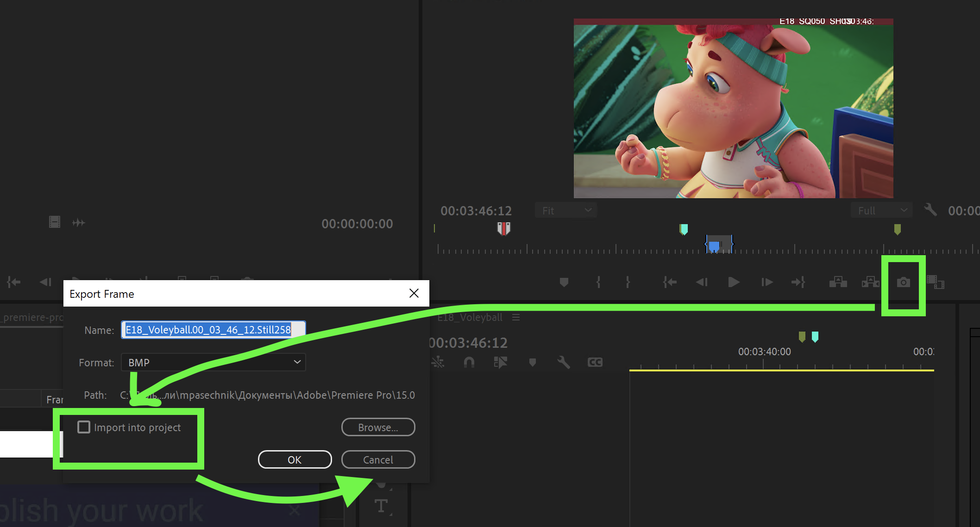
Task: Confirm export with OK button
Action: click(295, 459)
